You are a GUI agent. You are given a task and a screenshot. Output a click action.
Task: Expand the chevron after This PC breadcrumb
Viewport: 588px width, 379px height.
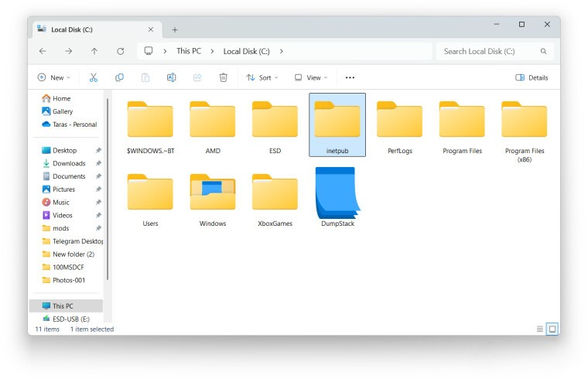pos(212,51)
